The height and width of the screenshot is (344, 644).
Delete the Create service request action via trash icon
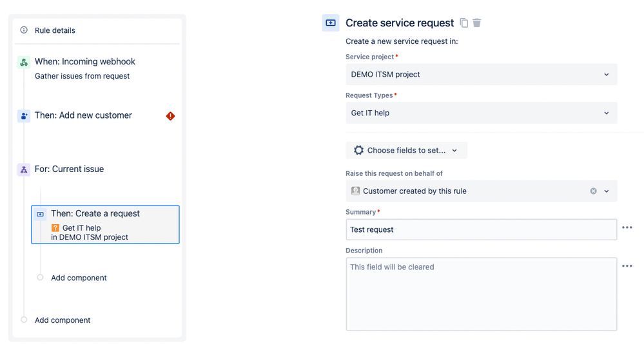(x=477, y=23)
